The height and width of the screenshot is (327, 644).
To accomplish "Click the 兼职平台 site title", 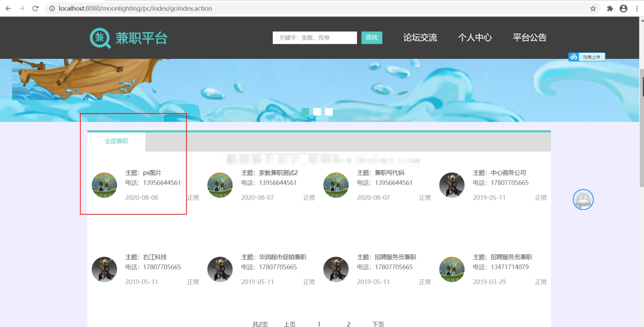I will pos(141,38).
